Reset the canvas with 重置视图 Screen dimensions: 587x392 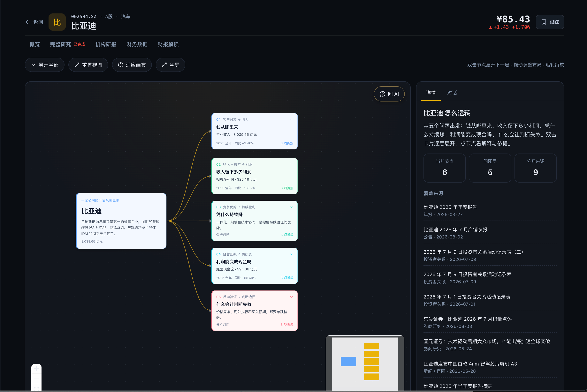(88, 65)
